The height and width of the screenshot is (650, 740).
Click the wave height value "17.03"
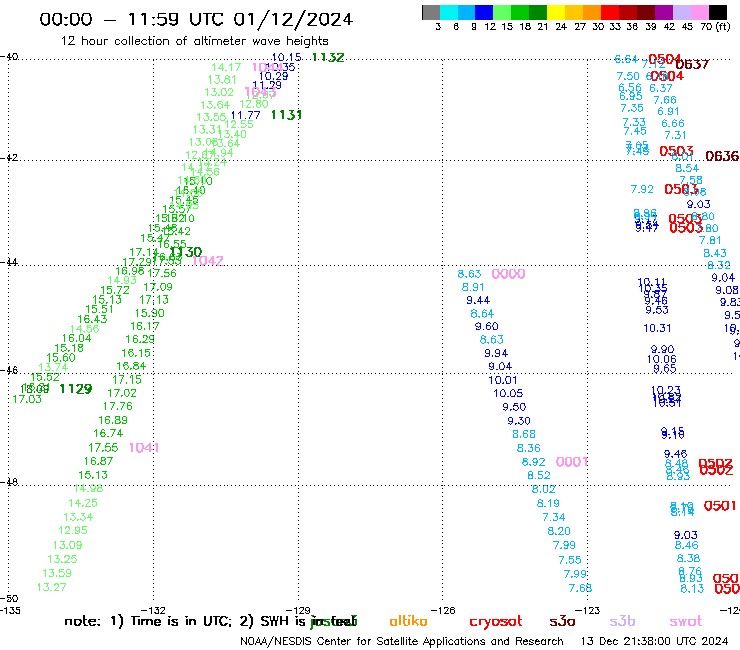pos(27,399)
